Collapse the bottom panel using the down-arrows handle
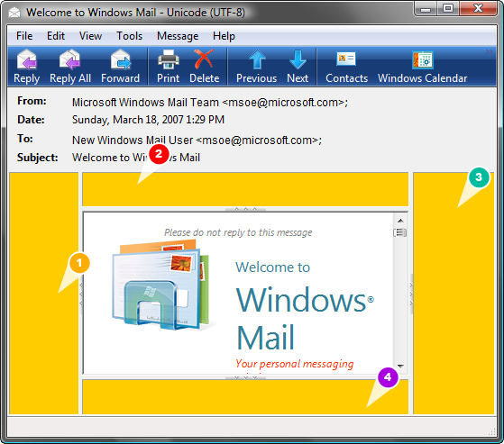This screenshot has width=504, height=444. pos(245,377)
